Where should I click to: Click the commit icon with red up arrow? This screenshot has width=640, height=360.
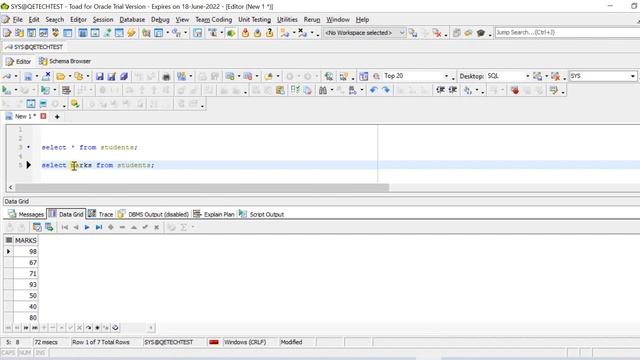(x=245, y=33)
